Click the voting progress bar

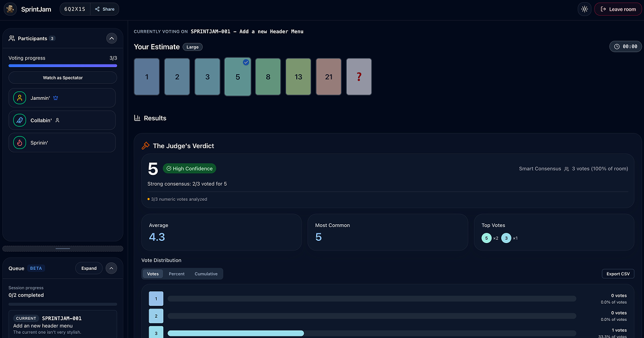tap(63, 65)
